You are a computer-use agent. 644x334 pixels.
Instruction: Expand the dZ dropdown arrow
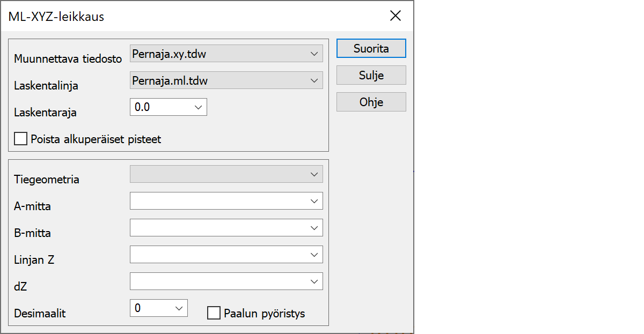pyautogui.click(x=314, y=281)
